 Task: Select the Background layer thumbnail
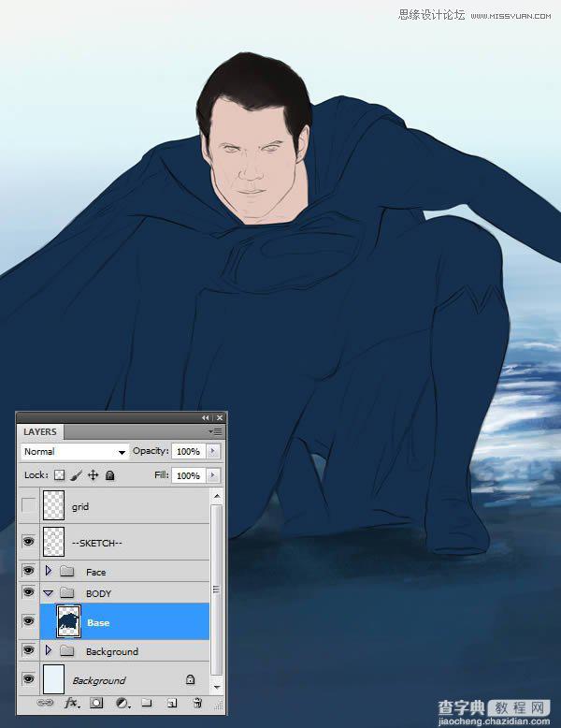(x=53, y=679)
